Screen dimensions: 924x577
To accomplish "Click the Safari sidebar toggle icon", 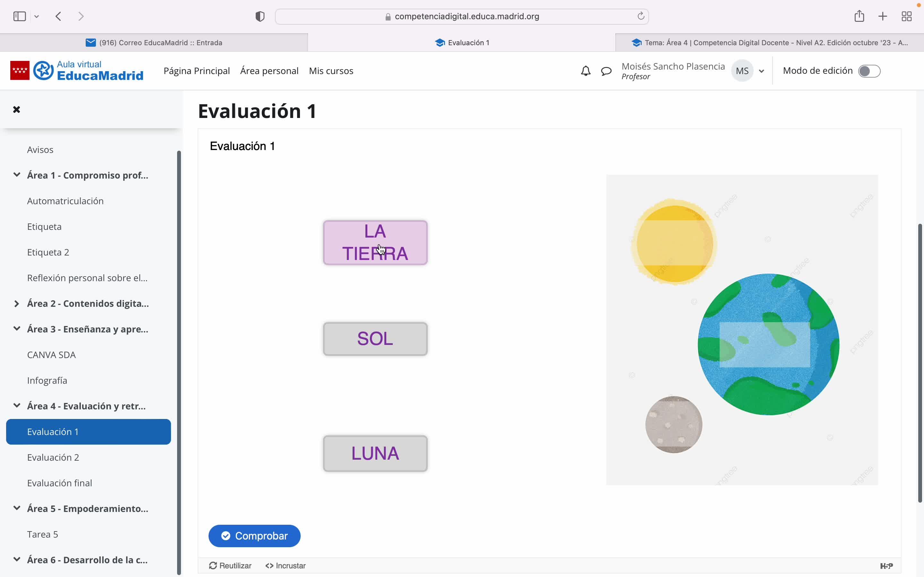I will (x=20, y=16).
